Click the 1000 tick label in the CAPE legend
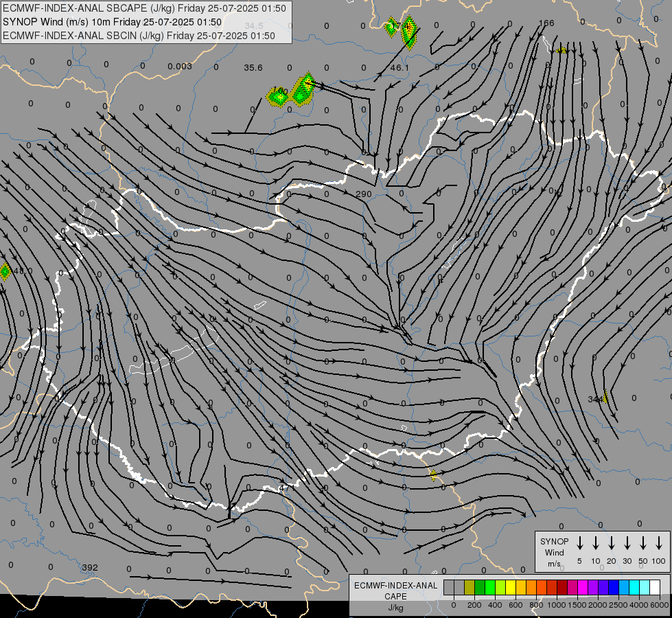 click(x=556, y=605)
